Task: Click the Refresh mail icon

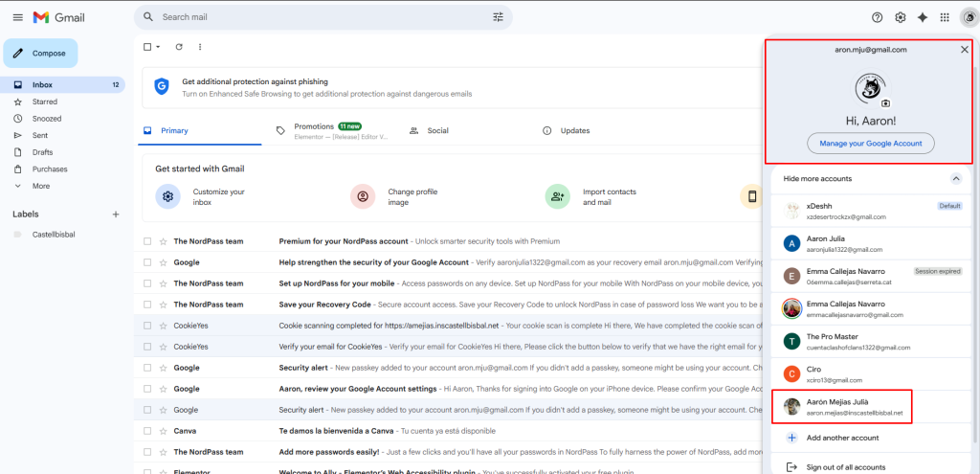Action: click(x=179, y=47)
